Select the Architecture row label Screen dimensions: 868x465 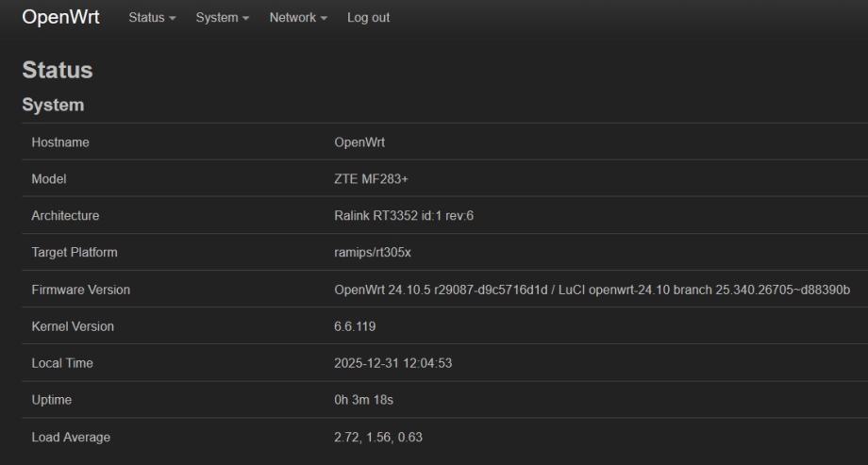(65, 216)
